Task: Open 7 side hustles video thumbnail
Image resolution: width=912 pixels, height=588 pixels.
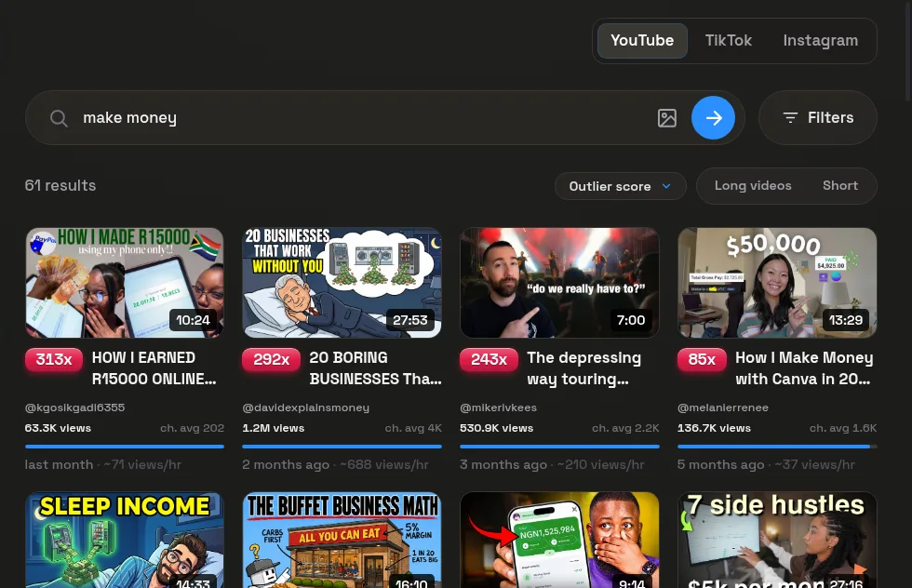Action: (777, 541)
